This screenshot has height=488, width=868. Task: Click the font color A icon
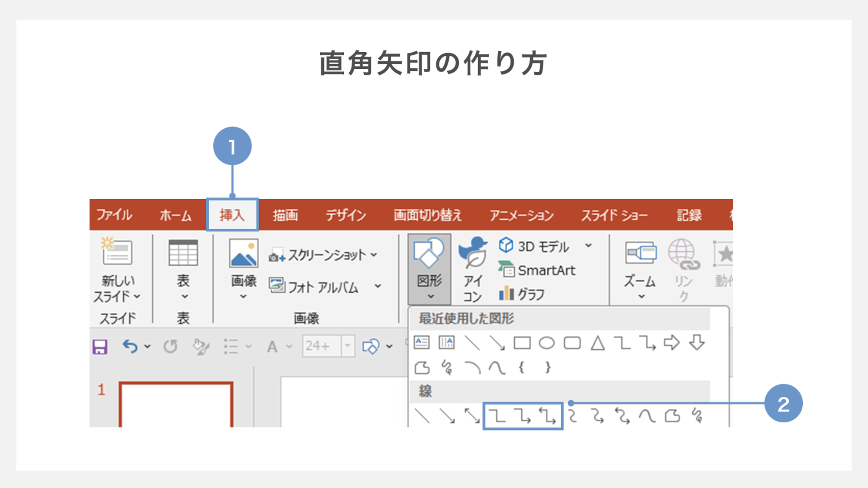tap(272, 347)
